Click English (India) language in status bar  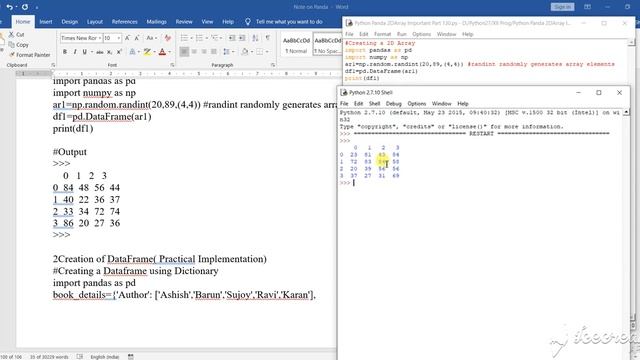coord(105,357)
